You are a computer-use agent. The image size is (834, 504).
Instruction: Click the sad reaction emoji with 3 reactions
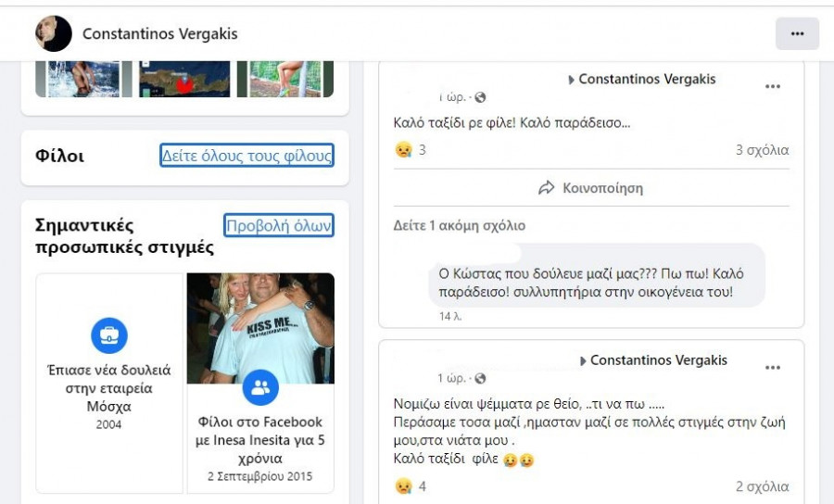tap(404, 150)
